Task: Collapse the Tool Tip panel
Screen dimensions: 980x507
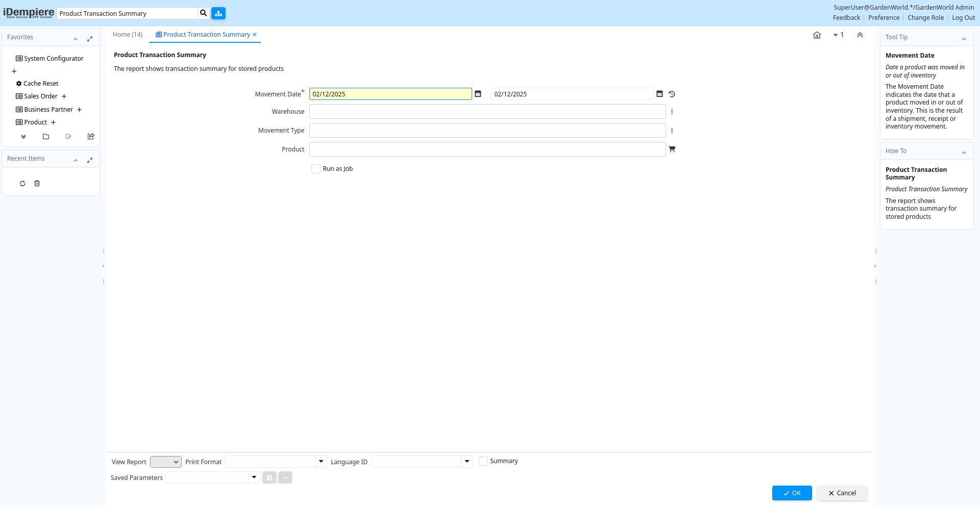Action: click(964, 38)
